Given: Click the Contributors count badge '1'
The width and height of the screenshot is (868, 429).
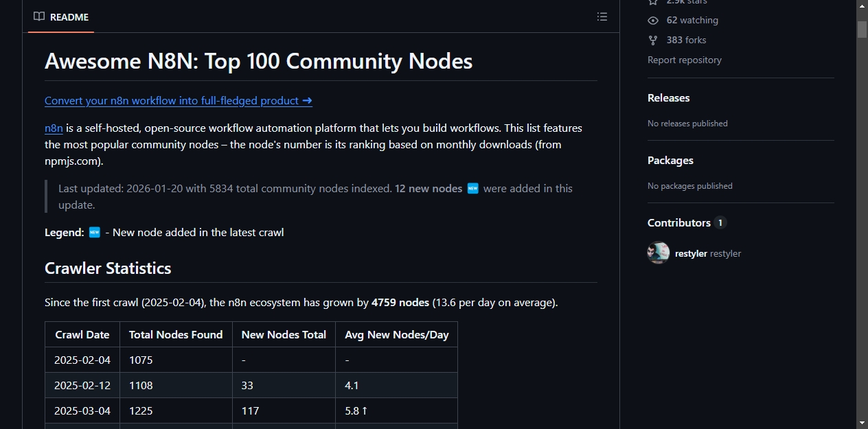Looking at the screenshot, I should tap(720, 222).
